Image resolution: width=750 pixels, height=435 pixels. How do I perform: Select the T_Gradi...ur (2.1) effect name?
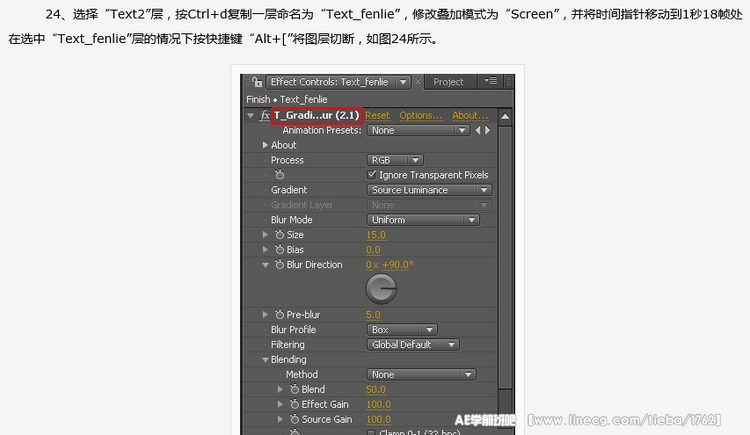[316, 115]
